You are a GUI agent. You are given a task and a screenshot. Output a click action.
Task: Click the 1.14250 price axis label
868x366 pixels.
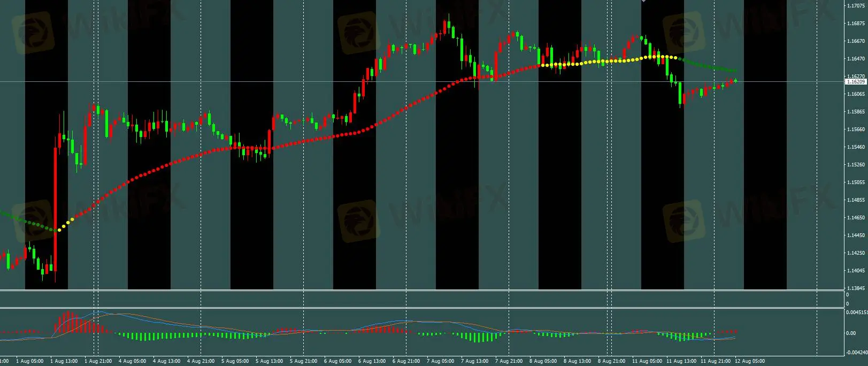[x=856, y=253]
